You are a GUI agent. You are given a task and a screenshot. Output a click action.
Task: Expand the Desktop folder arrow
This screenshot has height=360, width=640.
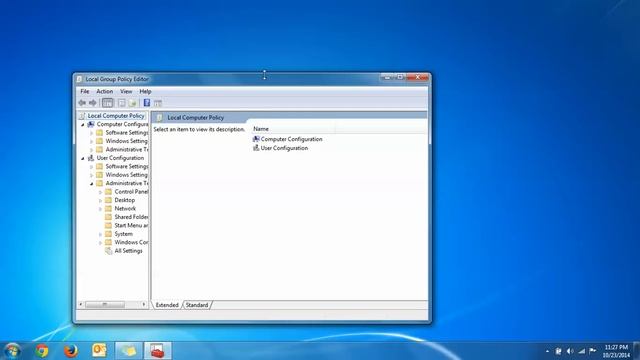(101, 200)
